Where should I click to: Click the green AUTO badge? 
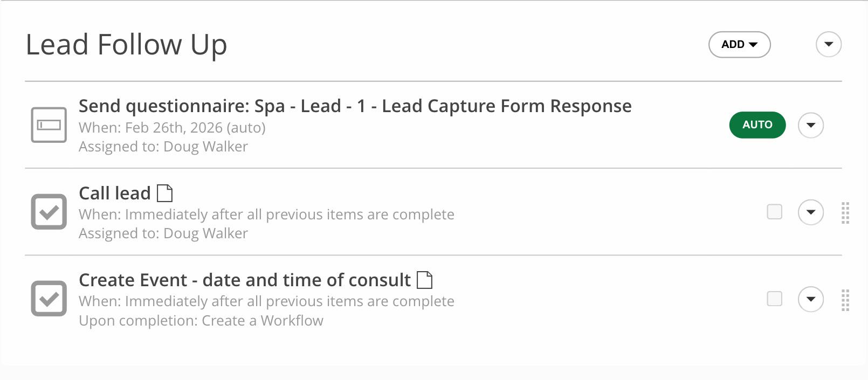(x=757, y=125)
